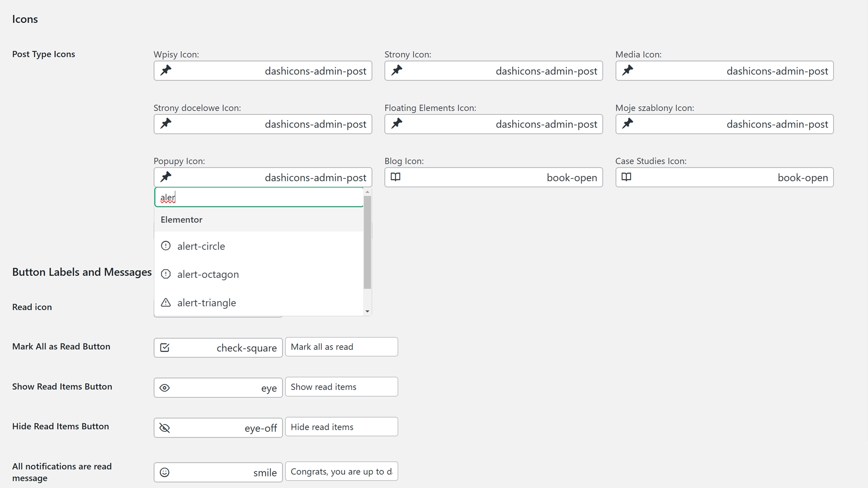Click the eye-off icon for Hide Read Items
868x488 pixels.
tap(165, 428)
